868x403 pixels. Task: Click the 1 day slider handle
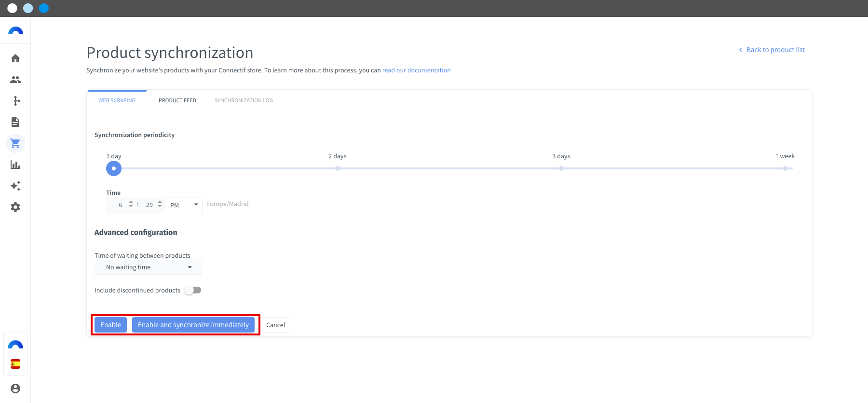pos(114,168)
